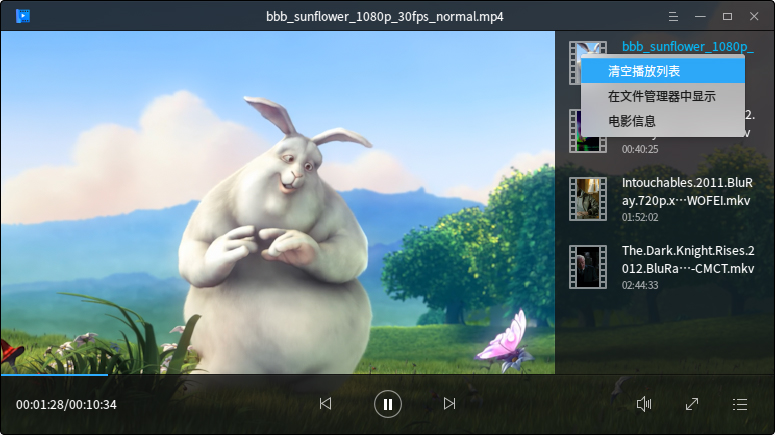This screenshot has width=775, height=435.
Task: Play The.Dark.Knight.Rises.2012 from the playlist
Action: (x=687, y=260)
